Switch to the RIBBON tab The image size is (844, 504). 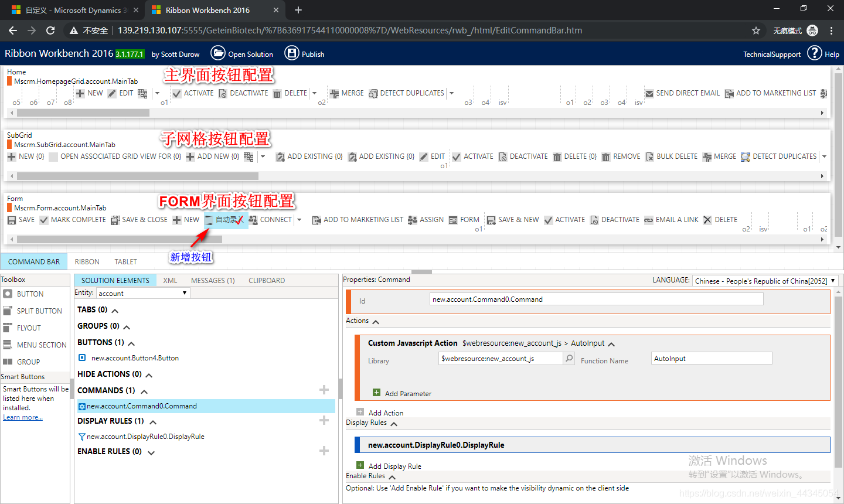tap(87, 262)
